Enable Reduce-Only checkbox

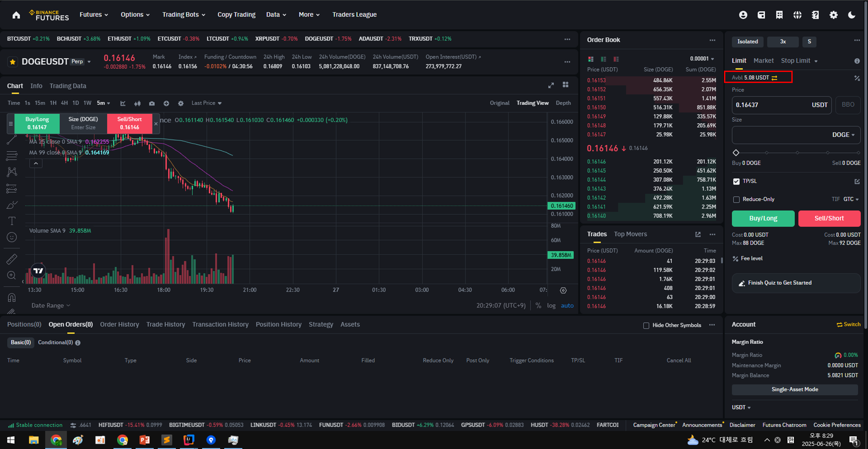pyautogui.click(x=736, y=199)
